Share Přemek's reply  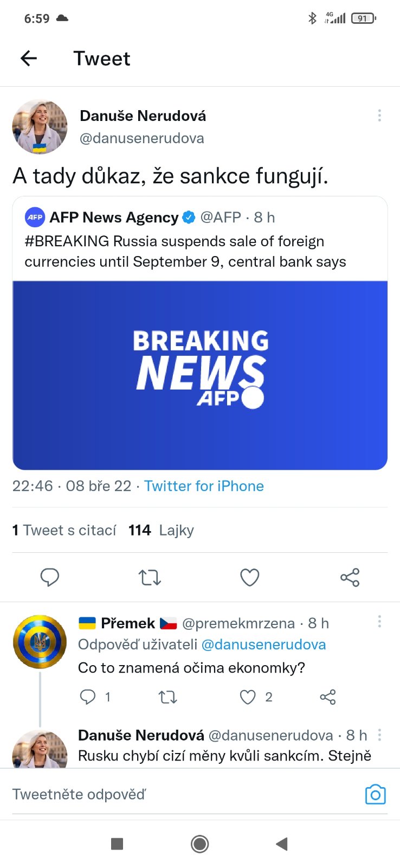[327, 697]
